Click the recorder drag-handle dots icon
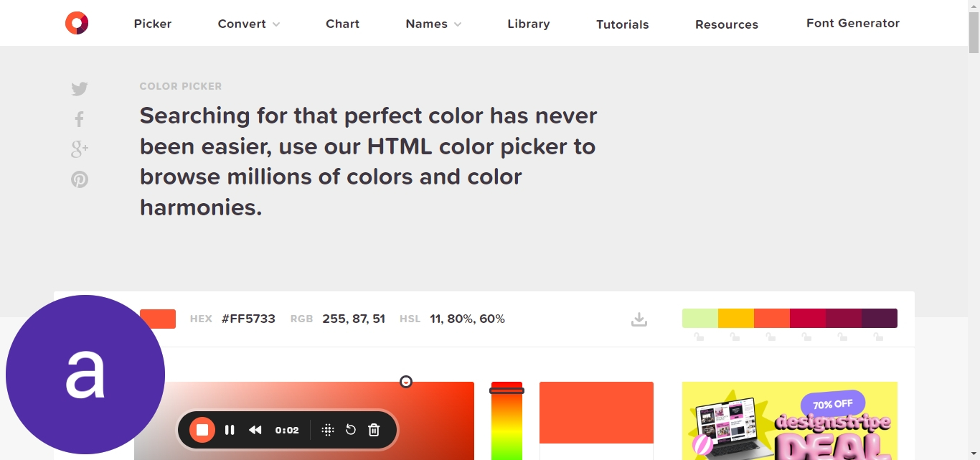Screen dimensions: 980x460 tap(328, 430)
